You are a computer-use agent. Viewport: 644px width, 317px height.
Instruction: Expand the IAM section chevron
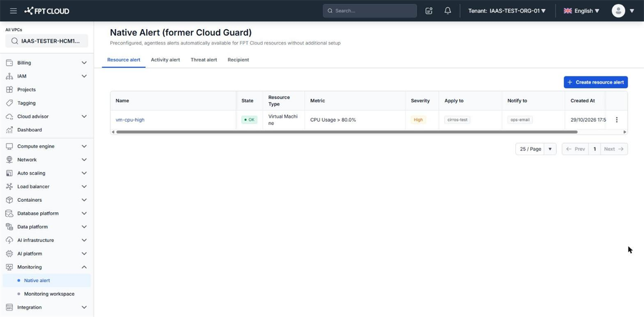point(84,76)
